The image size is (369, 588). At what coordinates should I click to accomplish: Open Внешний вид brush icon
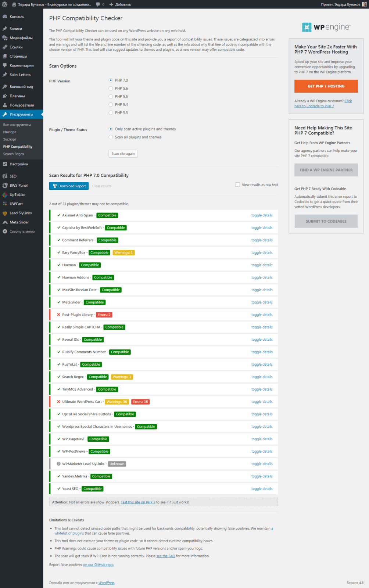click(5, 87)
